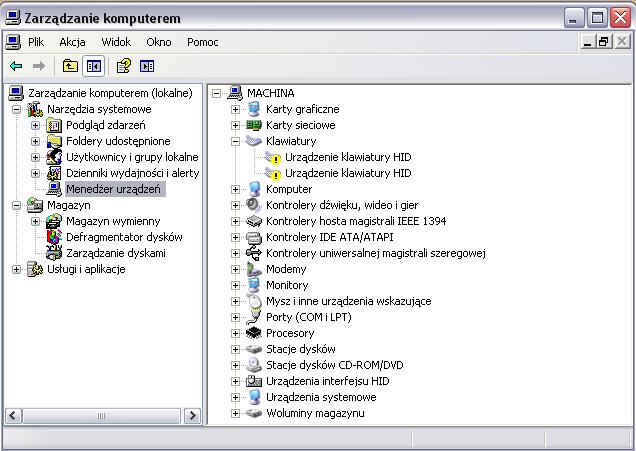Click the Mysz i inne urządzenia wskazujące label

(x=348, y=301)
